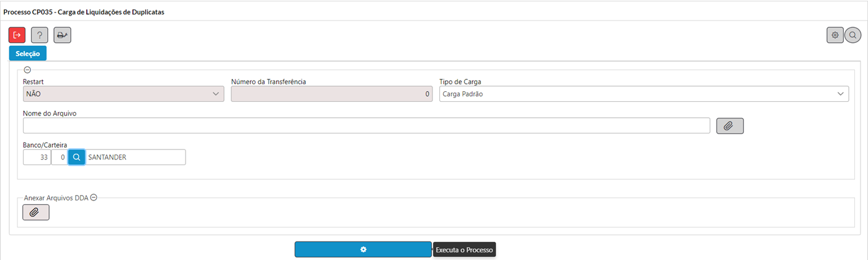Open help with the question mark icon
Screen dimensions: 868x260
40,35
